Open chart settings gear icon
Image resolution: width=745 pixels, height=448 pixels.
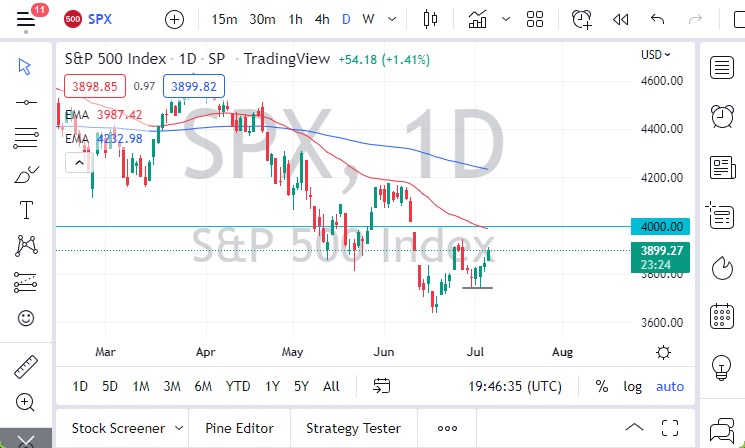pyautogui.click(x=663, y=352)
